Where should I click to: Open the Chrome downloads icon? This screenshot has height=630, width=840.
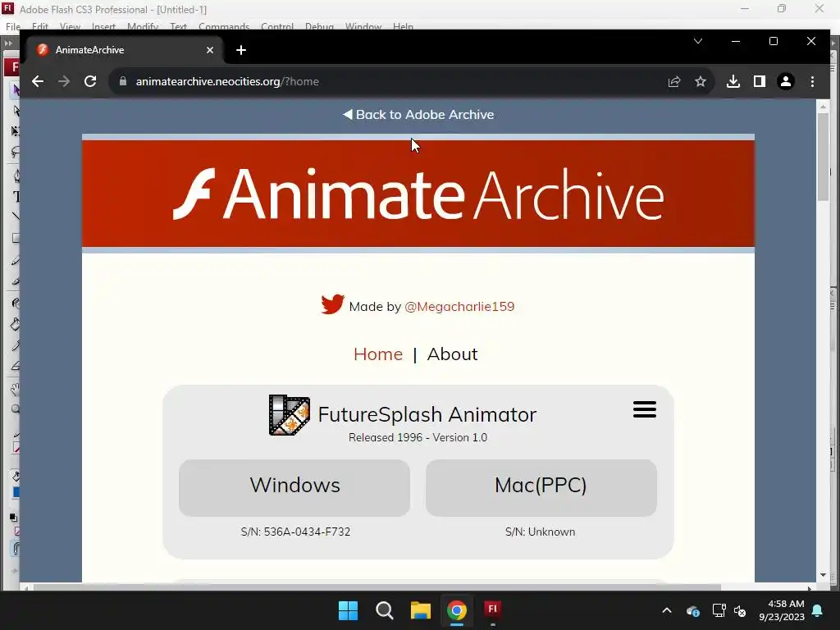(x=733, y=81)
